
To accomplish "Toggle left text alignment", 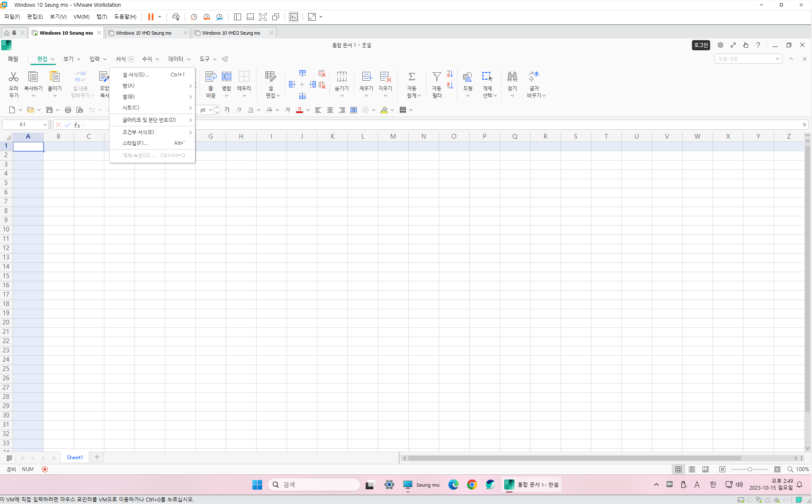I will pos(318,110).
